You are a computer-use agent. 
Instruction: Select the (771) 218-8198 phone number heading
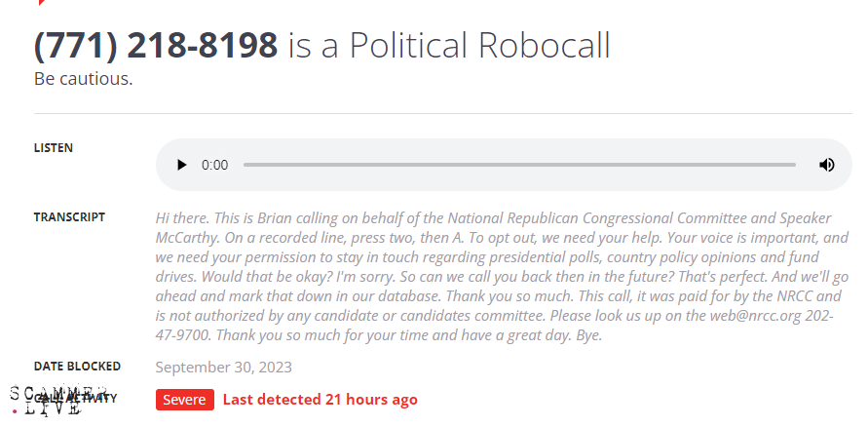pyautogui.click(x=156, y=46)
